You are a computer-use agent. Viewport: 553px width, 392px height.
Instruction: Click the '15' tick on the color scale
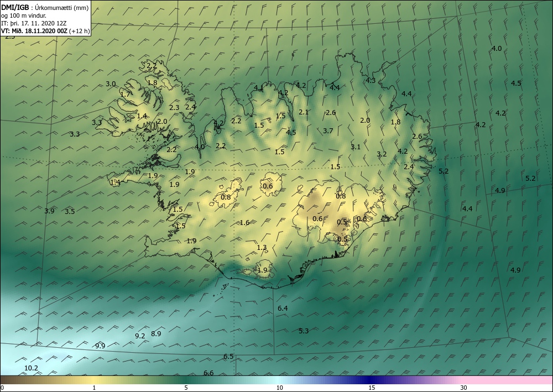(x=372, y=388)
